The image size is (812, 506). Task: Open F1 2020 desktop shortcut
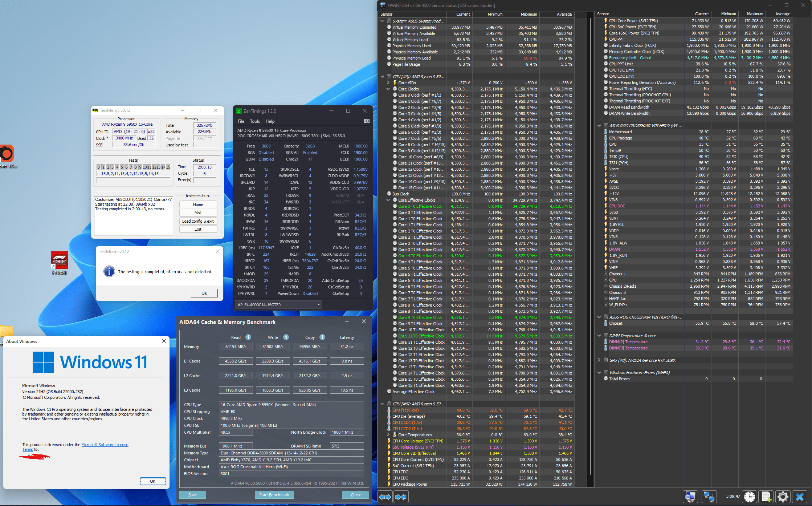pos(59,263)
